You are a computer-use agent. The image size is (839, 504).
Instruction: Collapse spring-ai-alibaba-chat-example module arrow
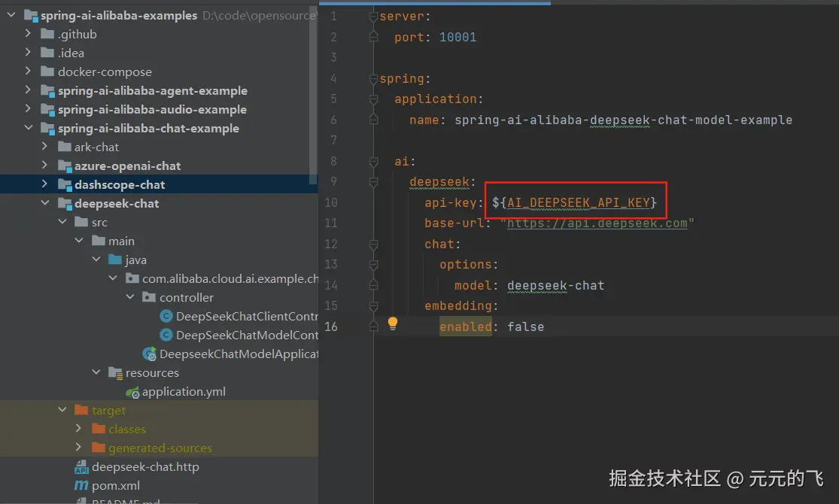(29, 128)
